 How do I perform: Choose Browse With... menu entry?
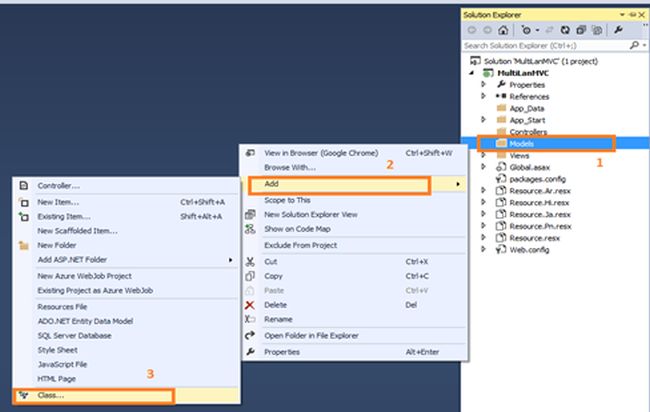354,167
